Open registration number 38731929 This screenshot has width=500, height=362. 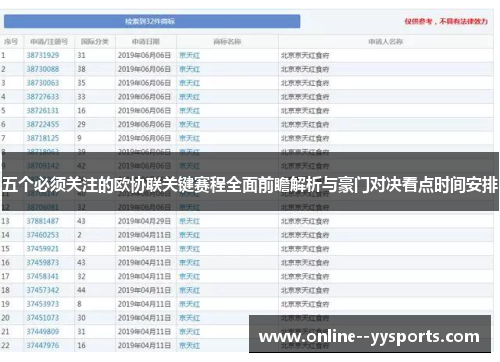(43, 55)
